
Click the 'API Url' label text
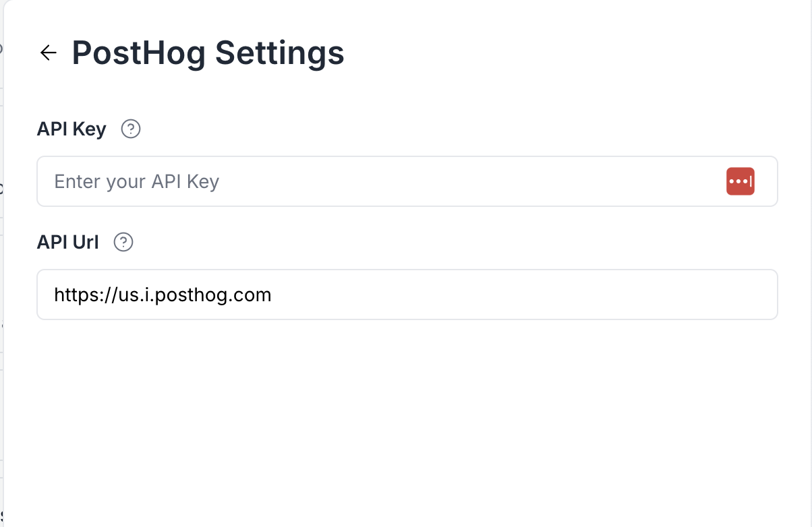(67, 242)
